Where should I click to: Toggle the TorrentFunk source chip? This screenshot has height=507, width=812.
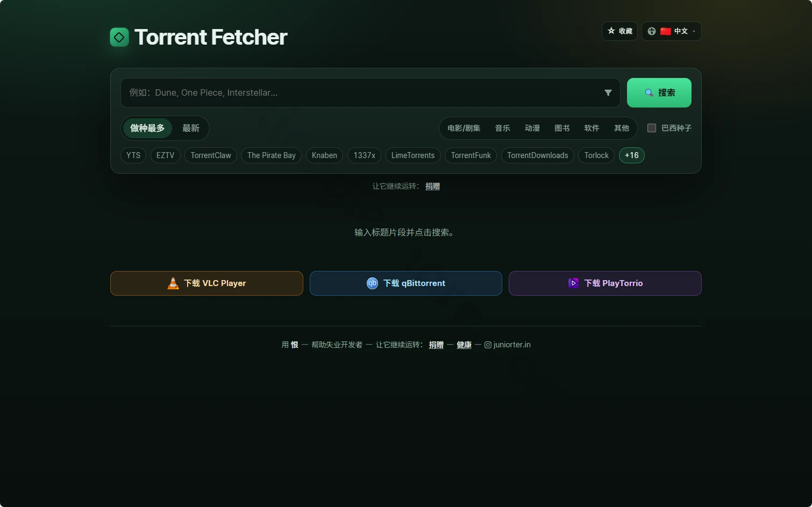(471, 155)
